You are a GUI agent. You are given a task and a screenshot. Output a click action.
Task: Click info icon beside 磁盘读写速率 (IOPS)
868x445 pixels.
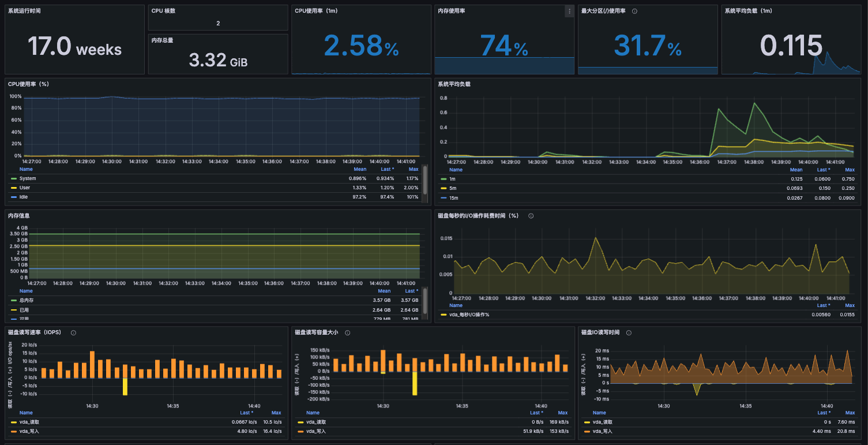(x=73, y=332)
